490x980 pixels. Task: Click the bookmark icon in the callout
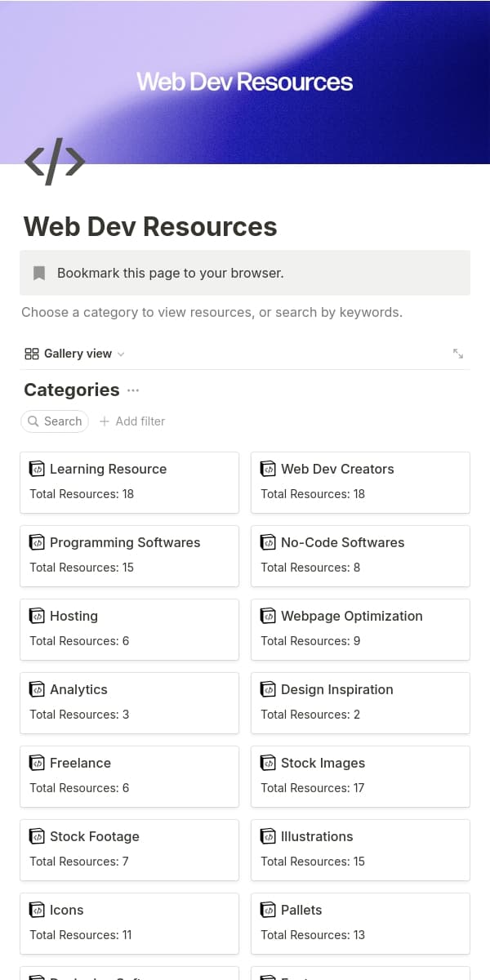pyautogui.click(x=38, y=273)
